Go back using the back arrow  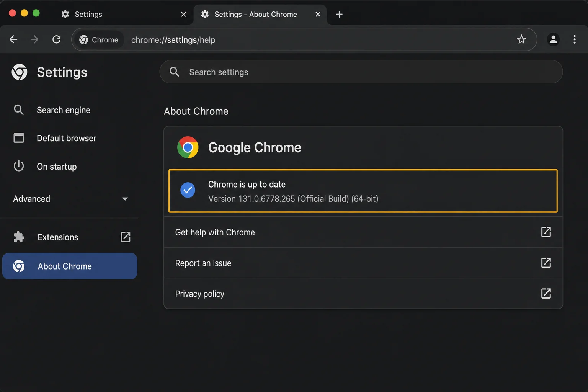pyautogui.click(x=13, y=39)
